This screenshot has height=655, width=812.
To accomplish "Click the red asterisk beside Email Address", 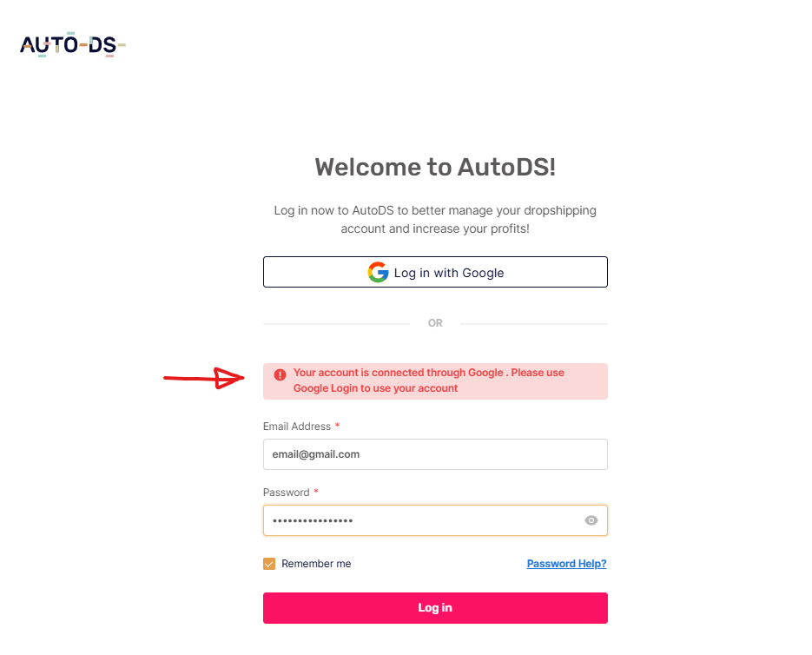I will (x=337, y=426).
